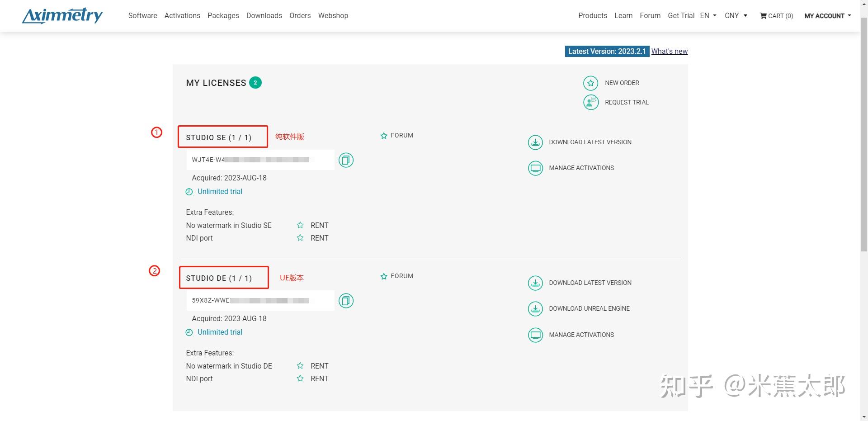Open the What's new link
Image resolution: width=868 pixels, height=421 pixels.
click(x=669, y=51)
